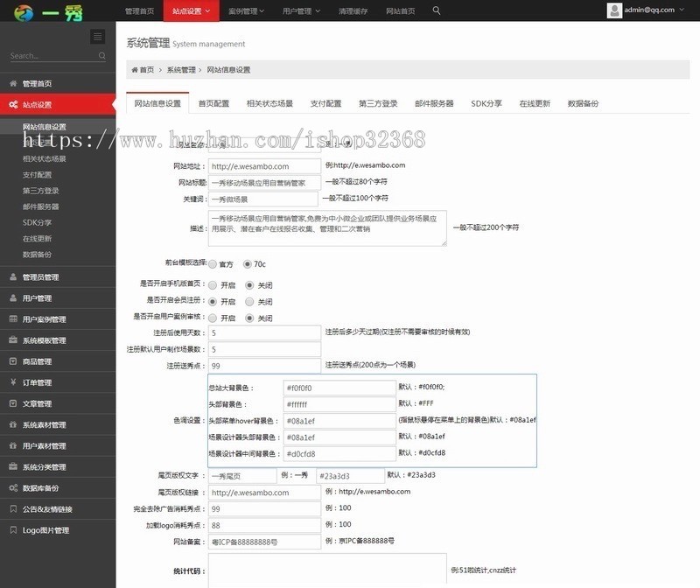Click the 用户案例管理 table icon
The width and height of the screenshot is (700, 588).
click(x=13, y=319)
